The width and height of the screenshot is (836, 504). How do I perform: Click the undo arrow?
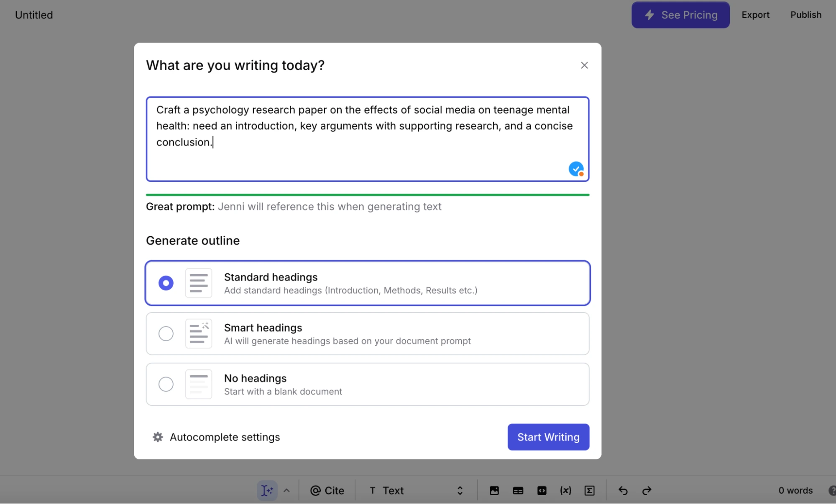tap(623, 490)
